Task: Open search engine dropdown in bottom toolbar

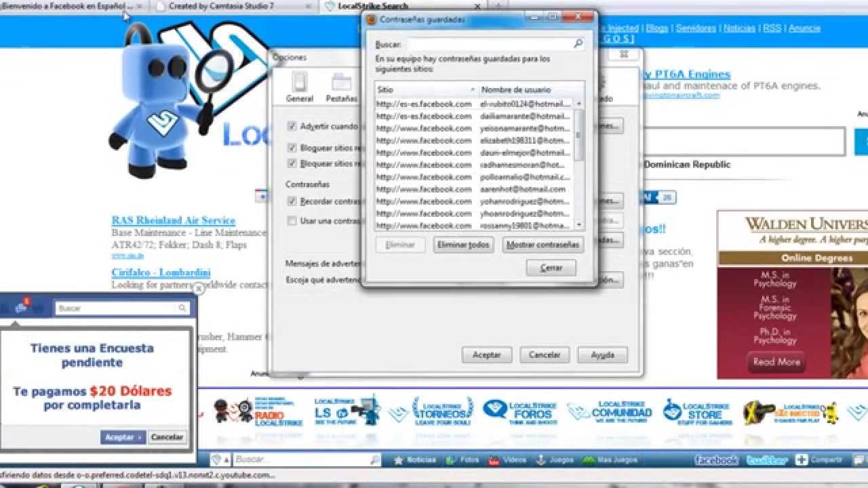Action: 221,460
